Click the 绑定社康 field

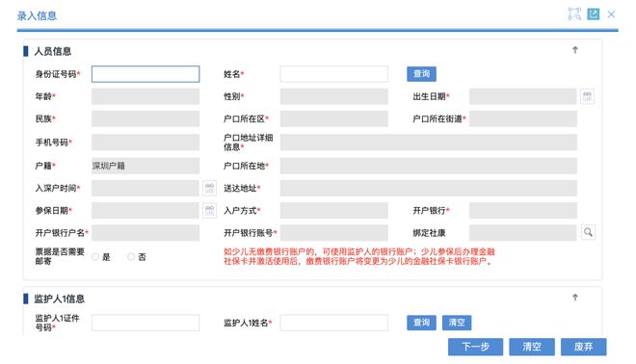(x=523, y=233)
